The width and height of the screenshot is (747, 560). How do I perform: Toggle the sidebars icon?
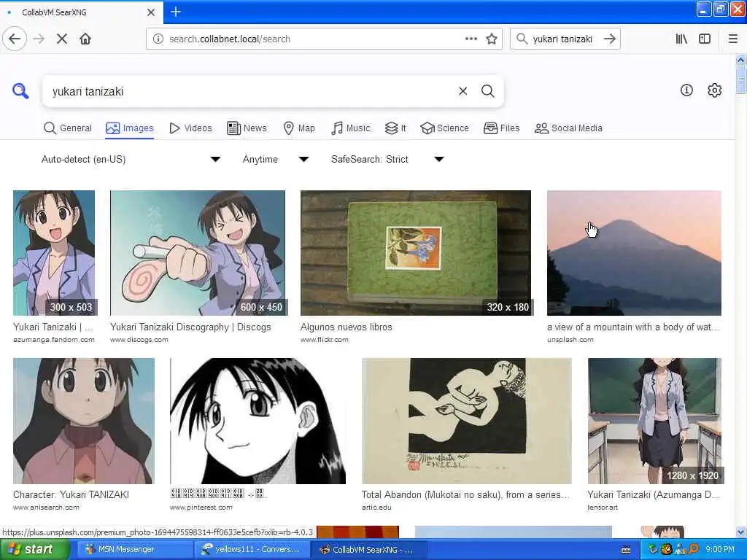705,39
